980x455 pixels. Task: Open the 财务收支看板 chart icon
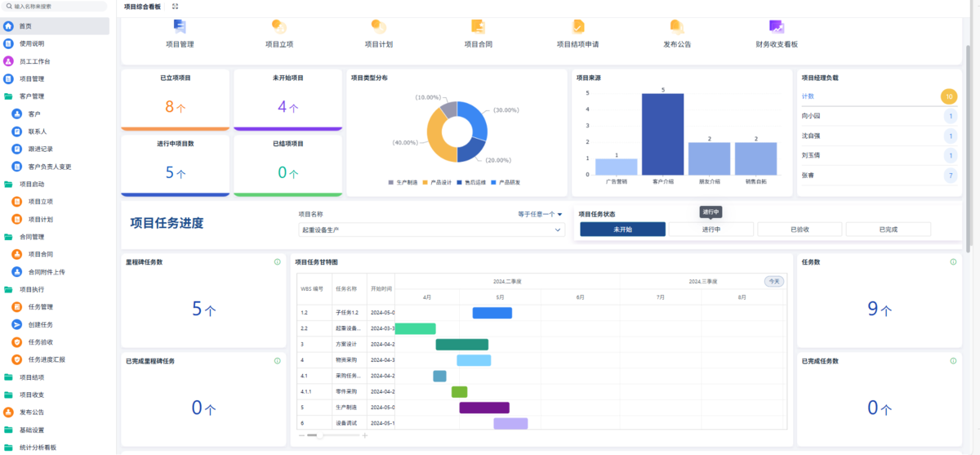pyautogui.click(x=776, y=27)
